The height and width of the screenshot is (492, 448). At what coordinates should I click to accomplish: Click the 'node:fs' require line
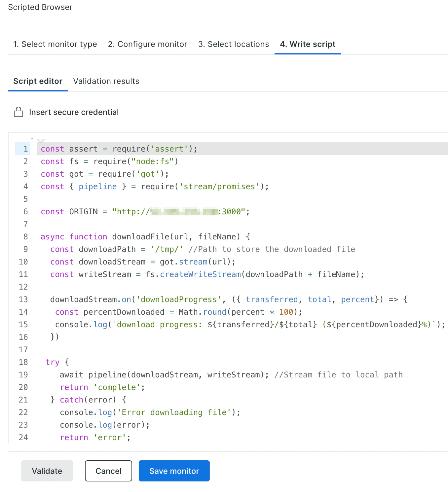point(109,161)
